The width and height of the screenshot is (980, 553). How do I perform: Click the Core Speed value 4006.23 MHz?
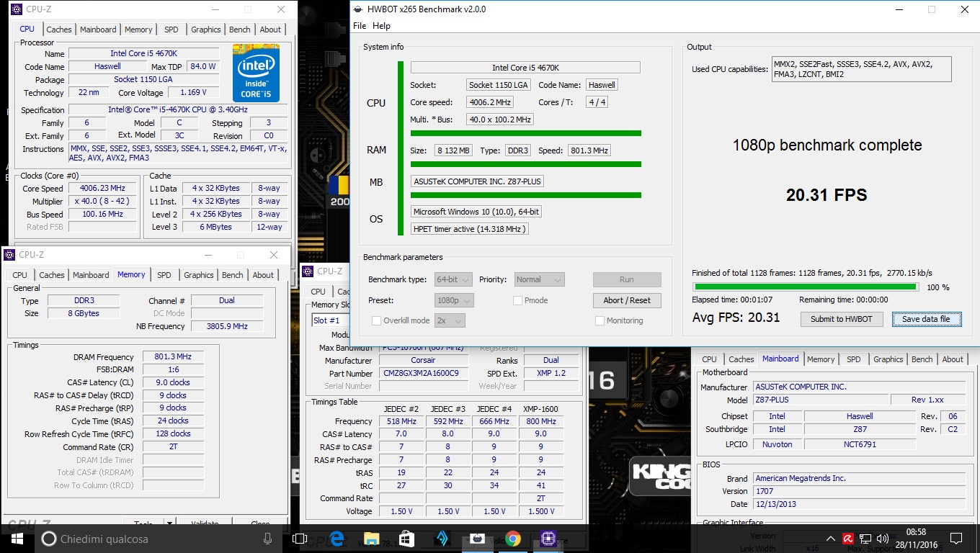tap(102, 189)
